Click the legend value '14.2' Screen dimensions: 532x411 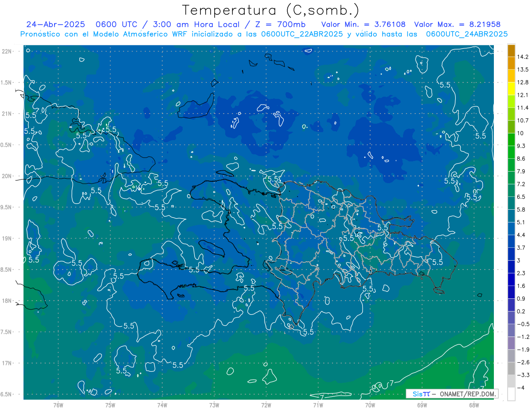click(x=523, y=57)
